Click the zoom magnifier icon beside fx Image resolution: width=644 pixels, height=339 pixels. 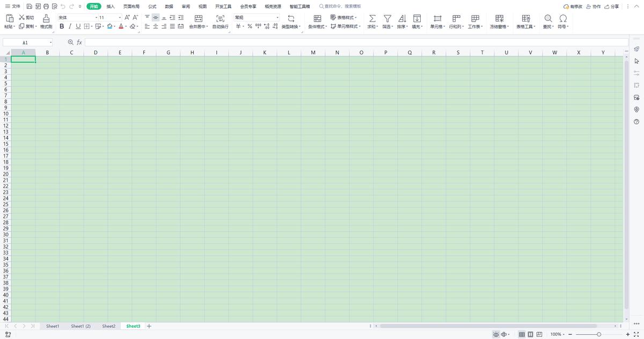click(70, 42)
